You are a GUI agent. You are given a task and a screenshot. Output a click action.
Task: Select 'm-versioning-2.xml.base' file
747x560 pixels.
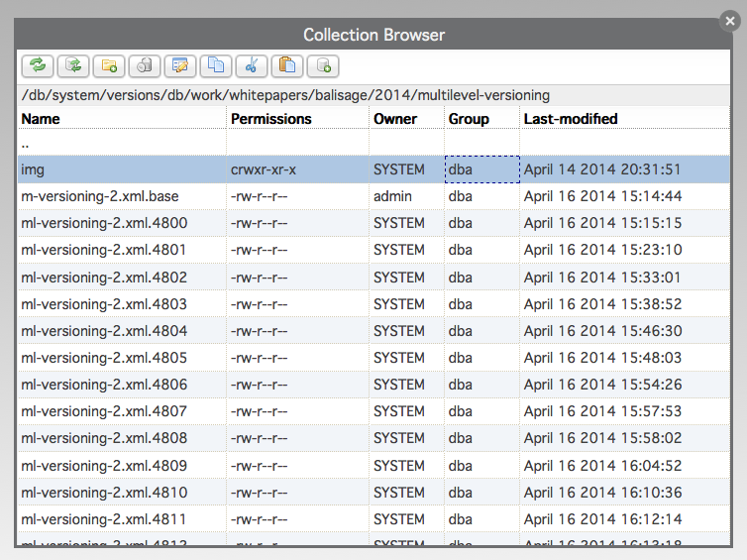(373, 196)
